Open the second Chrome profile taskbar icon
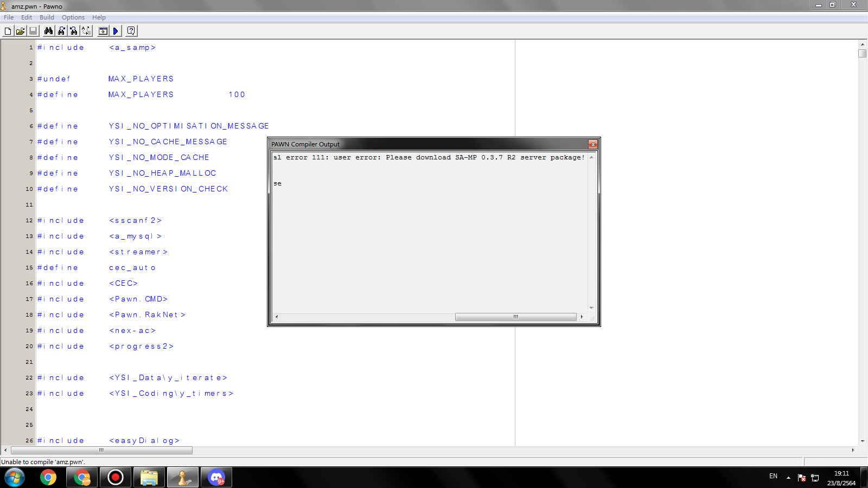 tap(82, 478)
